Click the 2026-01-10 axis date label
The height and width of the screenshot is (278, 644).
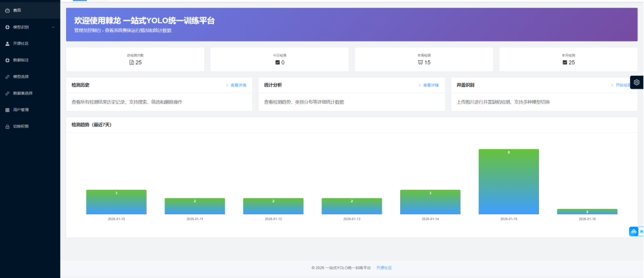pyautogui.click(x=116, y=220)
